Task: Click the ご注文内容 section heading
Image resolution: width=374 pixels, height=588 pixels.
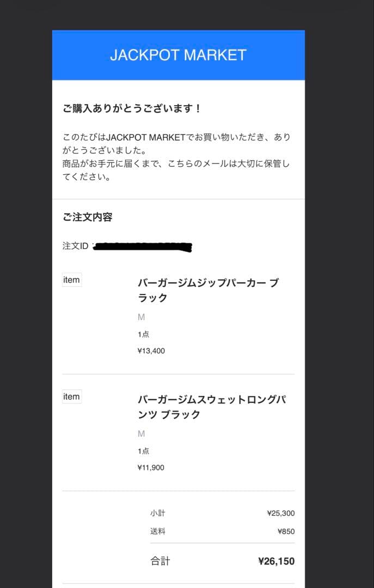Action: 88,217
